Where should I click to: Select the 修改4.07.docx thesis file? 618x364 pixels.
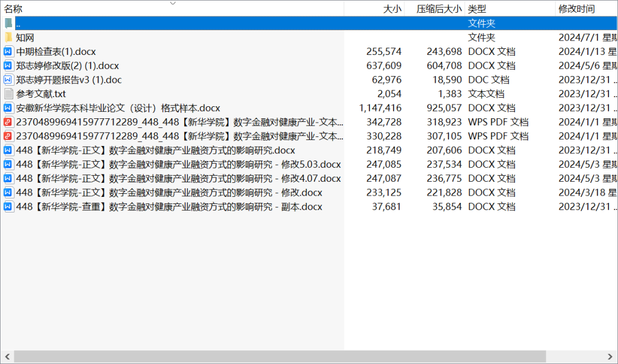(178, 179)
